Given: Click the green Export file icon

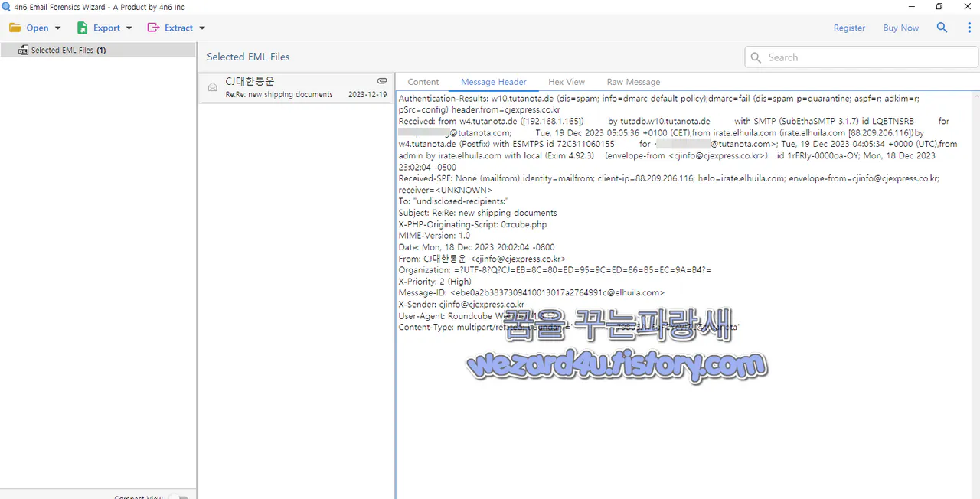Looking at the screenshot, I should (82, 28).
